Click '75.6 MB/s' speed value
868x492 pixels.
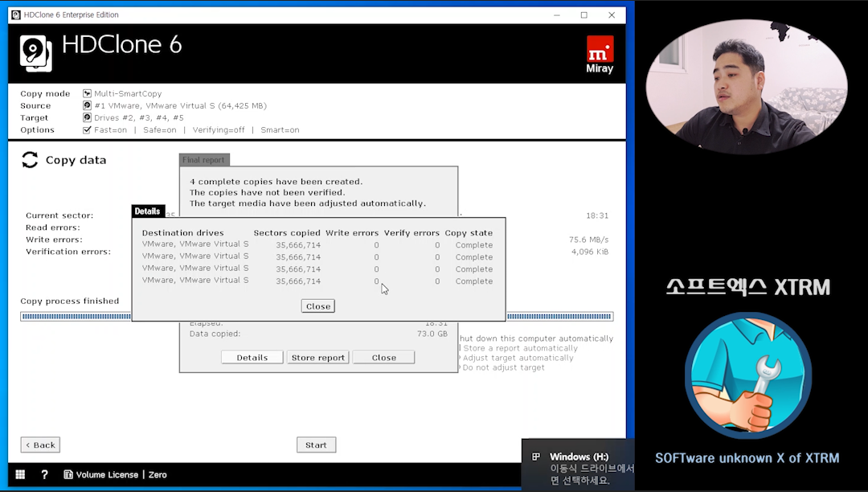(x=588, y=240)
